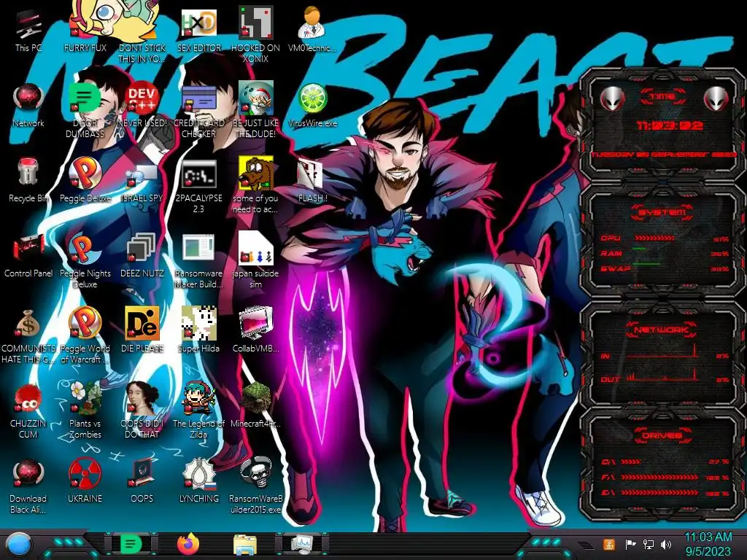
Task: Select the OOPS desktop shortcut
Action: pos(142,480)
